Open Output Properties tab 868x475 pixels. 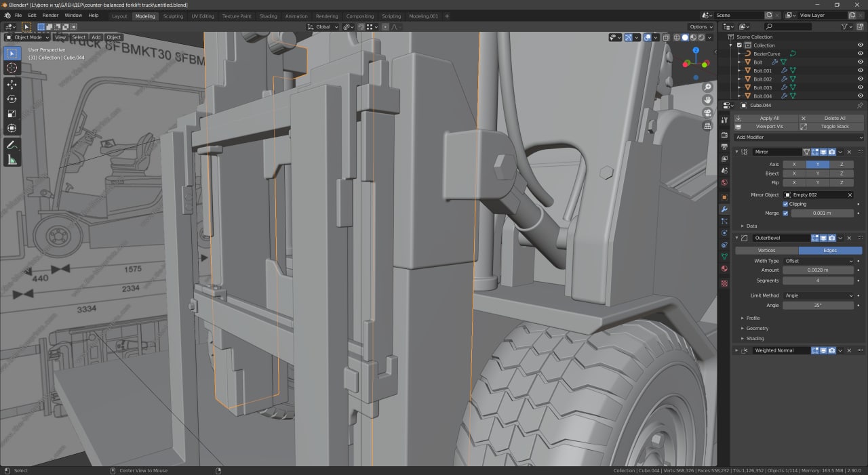[724, 147]
